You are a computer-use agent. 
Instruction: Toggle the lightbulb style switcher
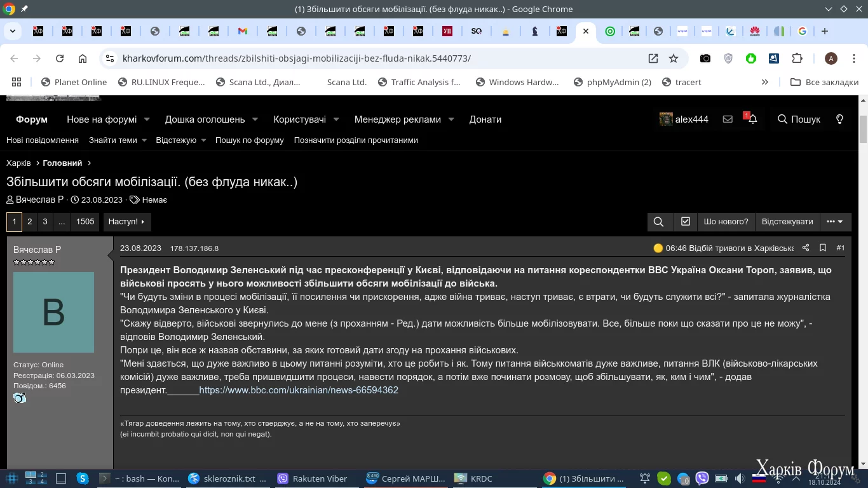pos(839,119)
